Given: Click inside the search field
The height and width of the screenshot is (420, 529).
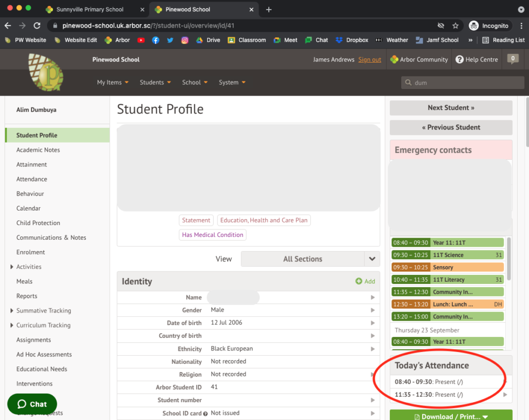Looking at the screenshot, I should (462, 82).
